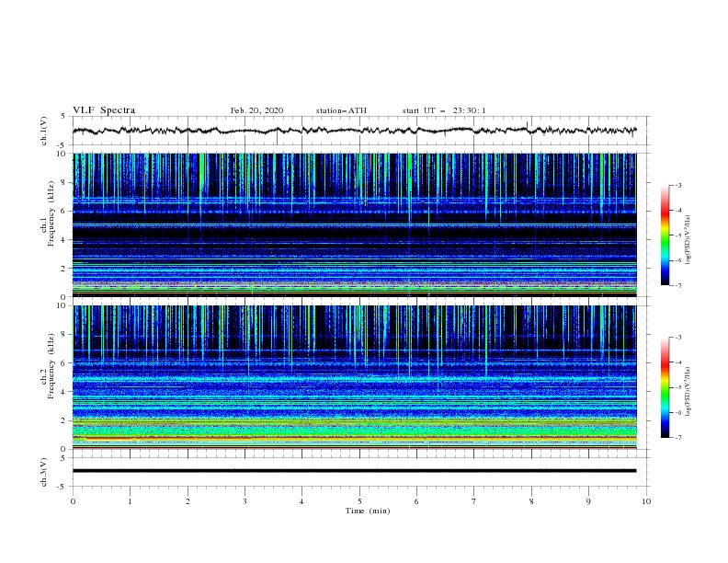Viewport: 728px width, 563px height.
Task: Click the "8" kHz tick of ch.1 spectrogram
Action: pyautogui.click(x=65, y=182)
